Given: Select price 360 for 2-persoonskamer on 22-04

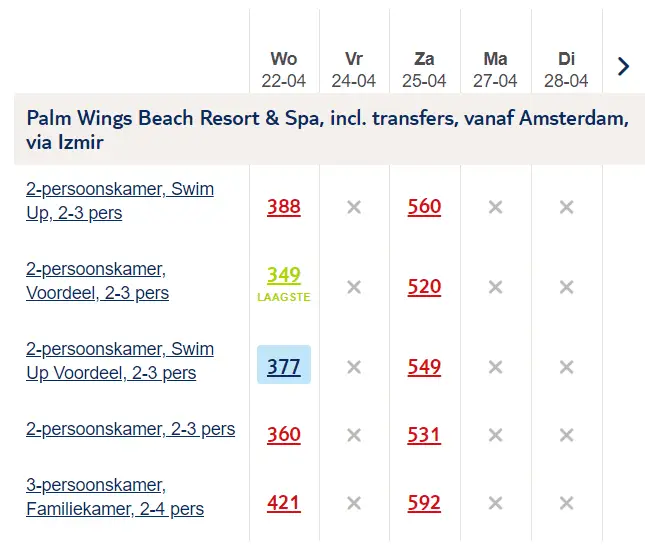Looking at the screenshot, I should click(284, 435).
